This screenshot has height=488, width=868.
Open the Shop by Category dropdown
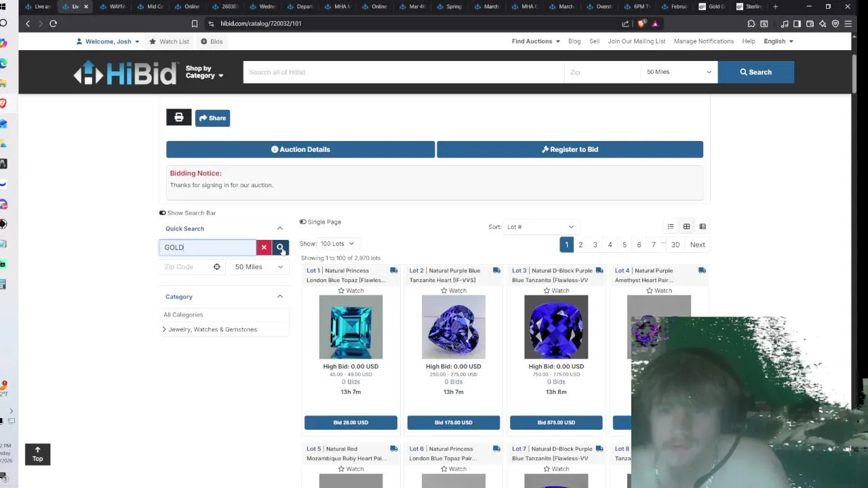coord(204,72)
